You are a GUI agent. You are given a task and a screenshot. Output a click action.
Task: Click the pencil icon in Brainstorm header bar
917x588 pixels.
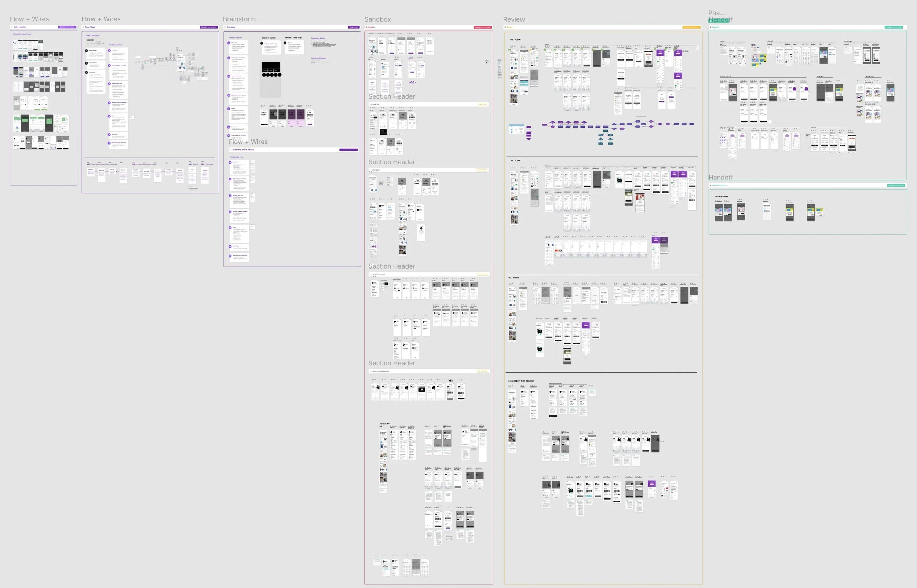225,27
